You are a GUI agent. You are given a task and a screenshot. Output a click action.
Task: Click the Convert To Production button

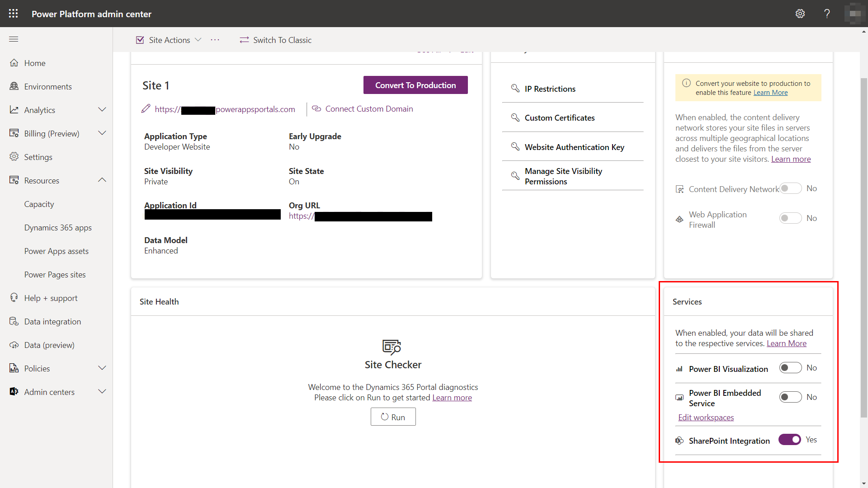[415, 84]
